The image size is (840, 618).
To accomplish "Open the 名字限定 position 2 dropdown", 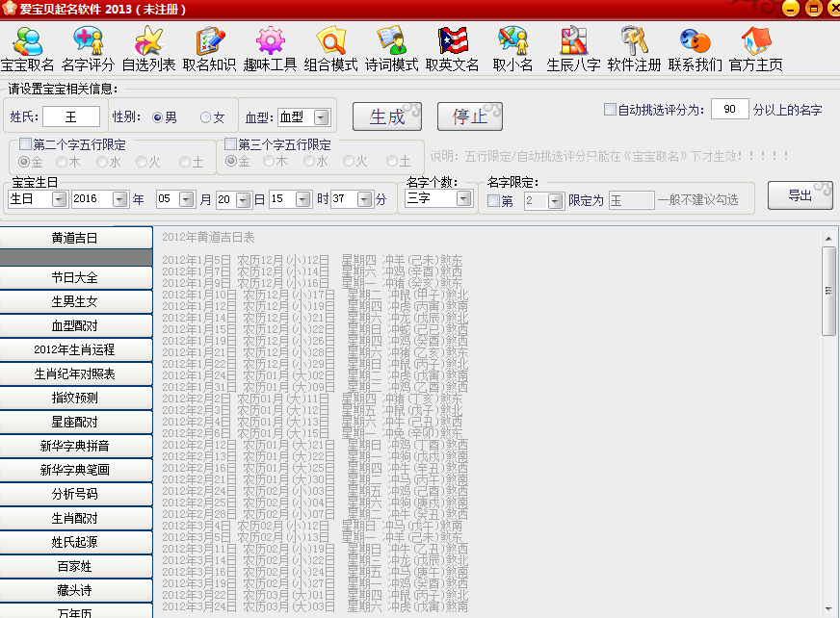I will coord(556,201).
